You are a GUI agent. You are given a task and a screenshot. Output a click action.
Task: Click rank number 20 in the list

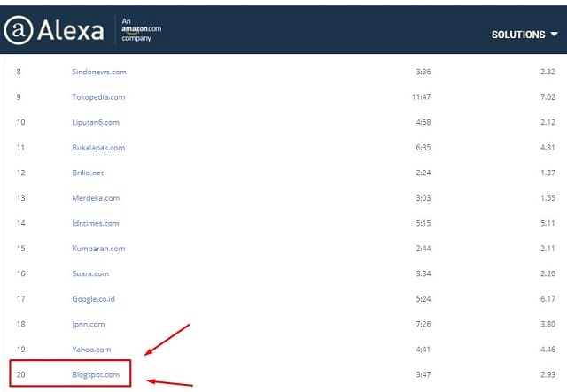coord(21,375)
